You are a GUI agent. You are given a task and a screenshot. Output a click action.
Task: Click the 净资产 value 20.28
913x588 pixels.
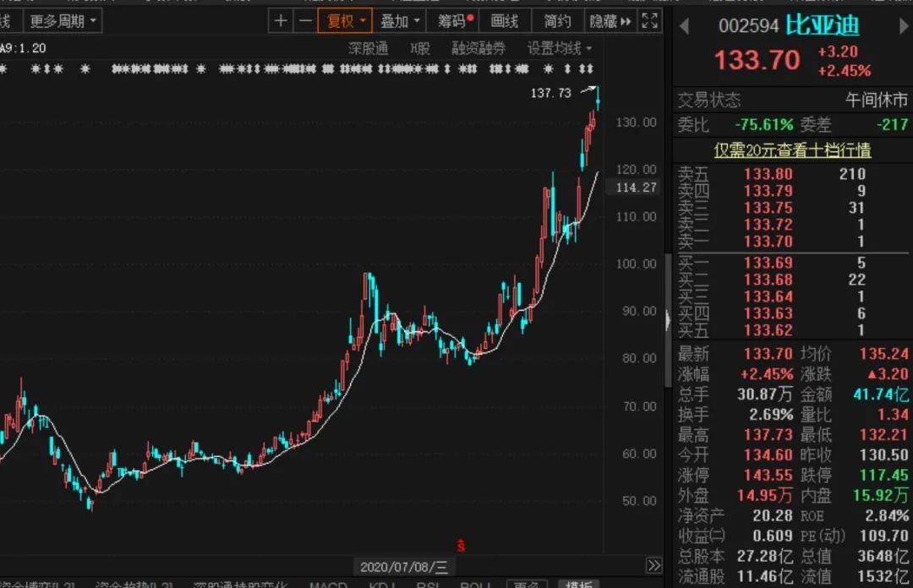coord(773,516)
